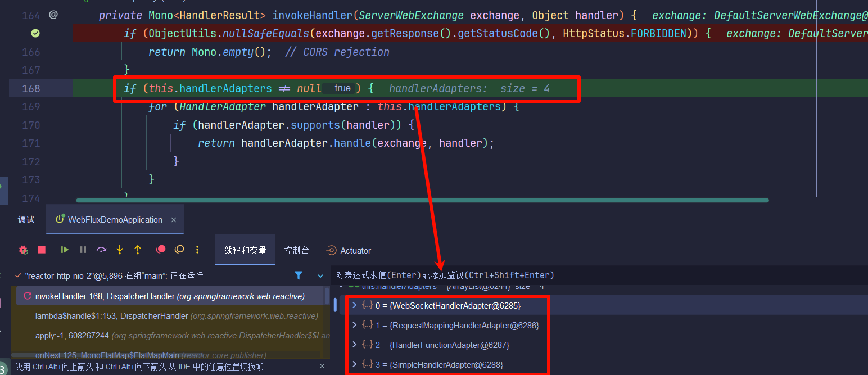Expand the RequestMappingHandlerAdapter@6286 entry
The width and height of the screenshot is (868, 375).
[354, 325]
